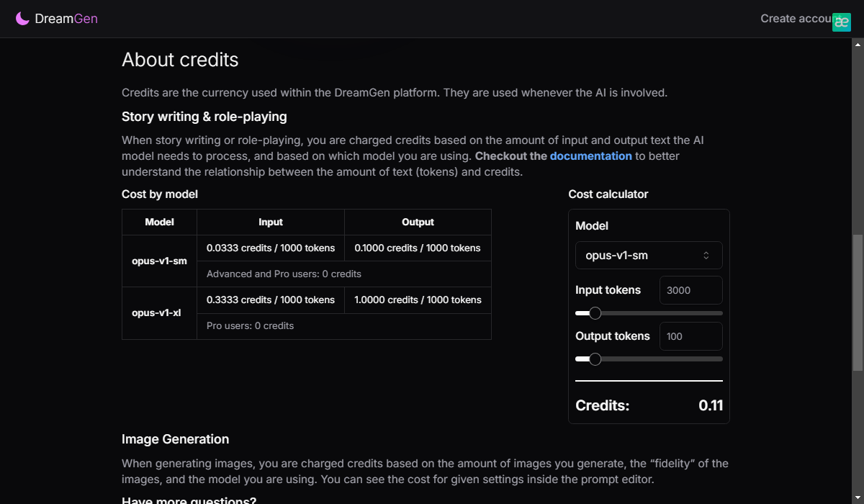The width and height of the screenshot is (864, 504).
Task: Click the Output tokens slider handle
Action: pos(595,359)
